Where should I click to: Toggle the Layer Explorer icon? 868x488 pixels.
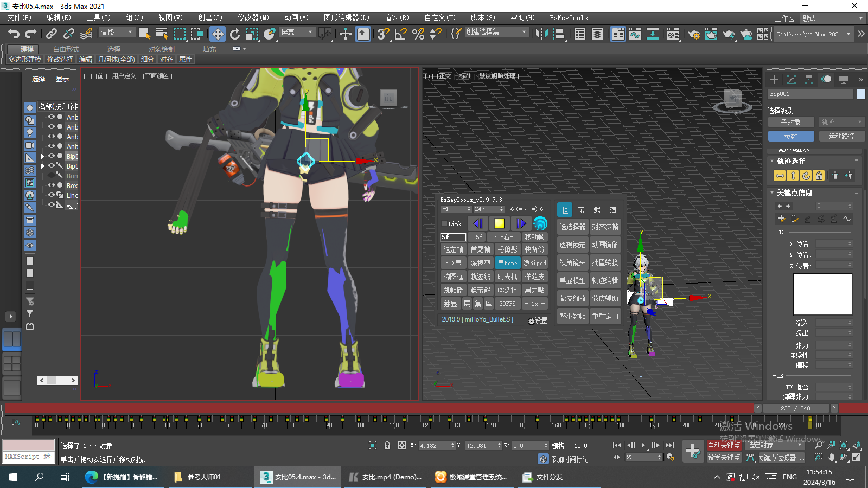[597, 34]
